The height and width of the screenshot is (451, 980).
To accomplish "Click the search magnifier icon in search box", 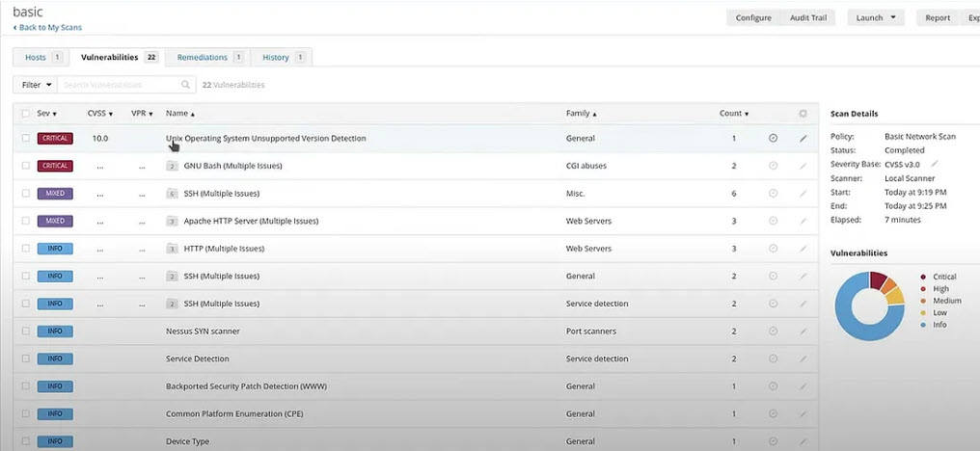I will click(x=185, y=85).
